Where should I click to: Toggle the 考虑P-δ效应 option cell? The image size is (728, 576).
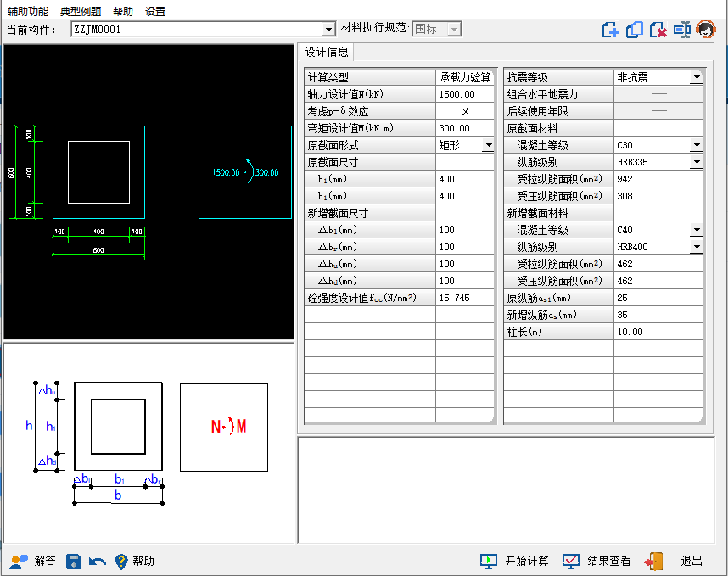pos(465,111)
